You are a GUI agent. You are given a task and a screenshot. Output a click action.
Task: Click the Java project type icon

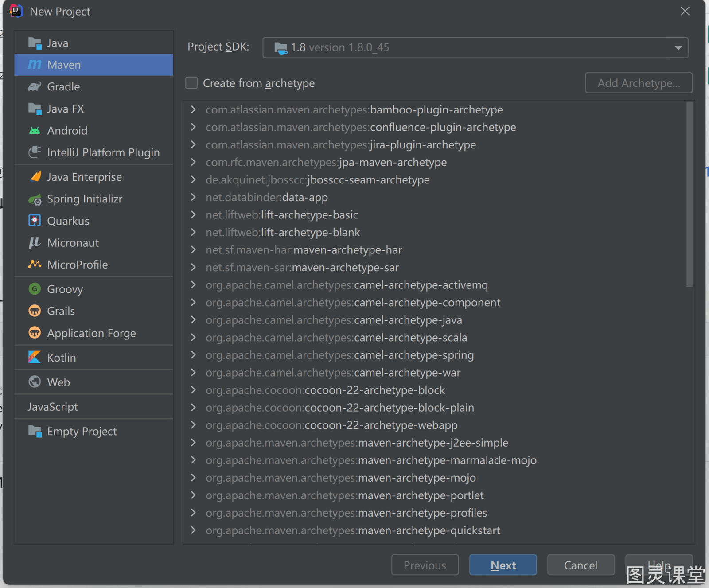pyautogui.click(x=35, y=43)
